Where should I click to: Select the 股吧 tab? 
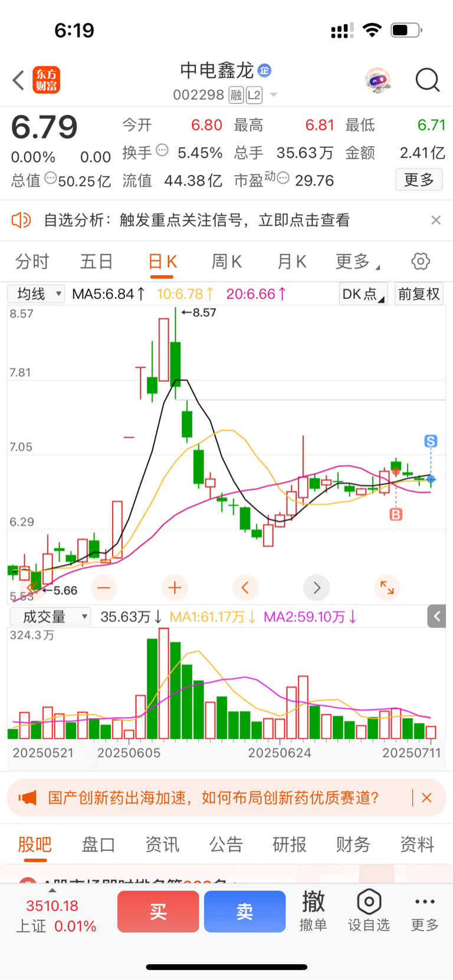(35, 844)
